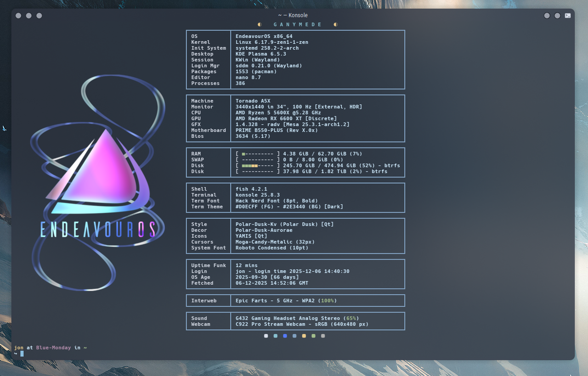Click 'AMD Ryzen 5 5600X' CPU value
Viewport: 588px width, 376px height.
click(278, 113)
